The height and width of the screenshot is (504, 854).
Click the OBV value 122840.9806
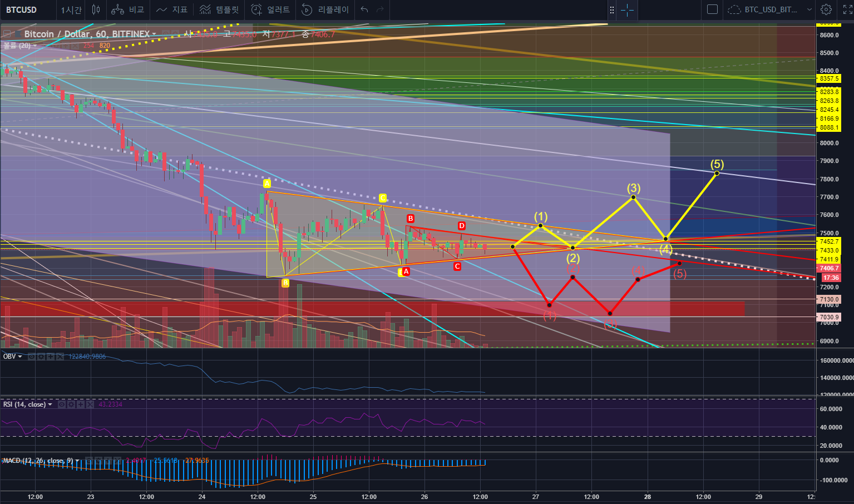coord(87,357)
